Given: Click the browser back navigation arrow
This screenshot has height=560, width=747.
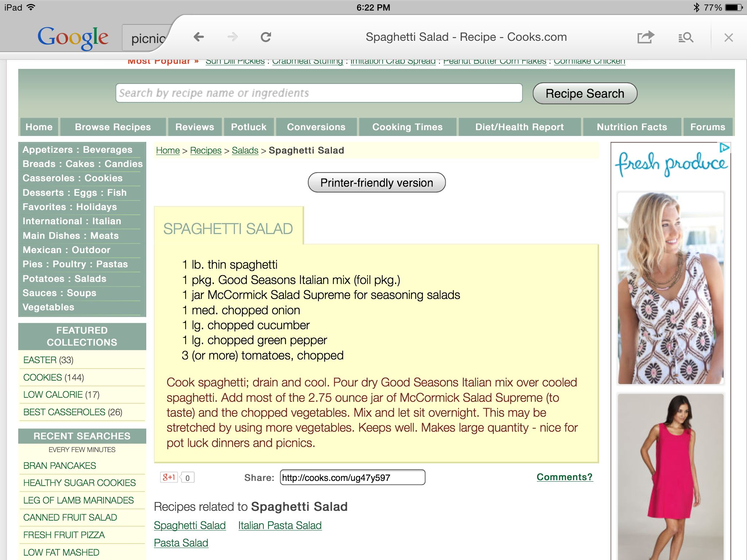Looking at the screenshot, I should pos(198,37).
